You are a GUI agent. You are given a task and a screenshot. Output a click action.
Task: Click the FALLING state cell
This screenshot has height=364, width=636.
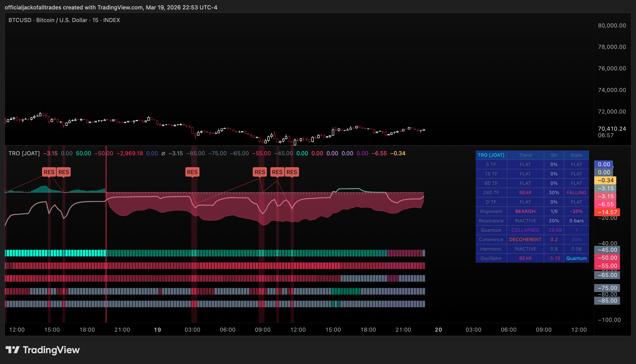576,193
